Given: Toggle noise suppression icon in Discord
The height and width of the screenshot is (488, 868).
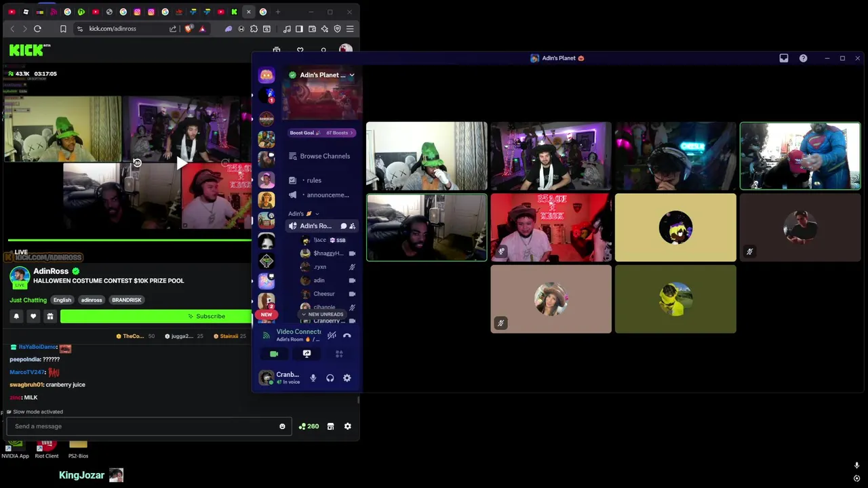Looking at the screenshot, I should 332,335.
